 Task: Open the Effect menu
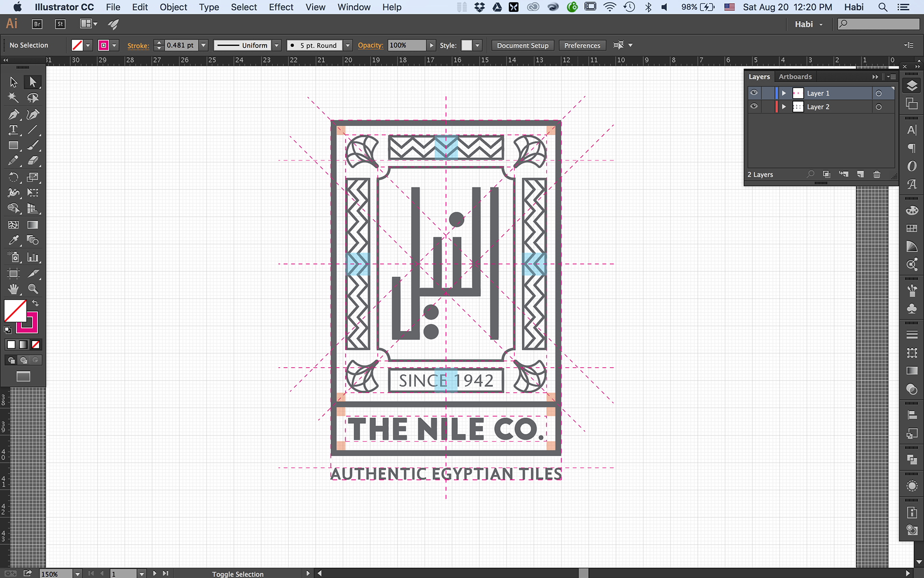[x=281, y=7]
